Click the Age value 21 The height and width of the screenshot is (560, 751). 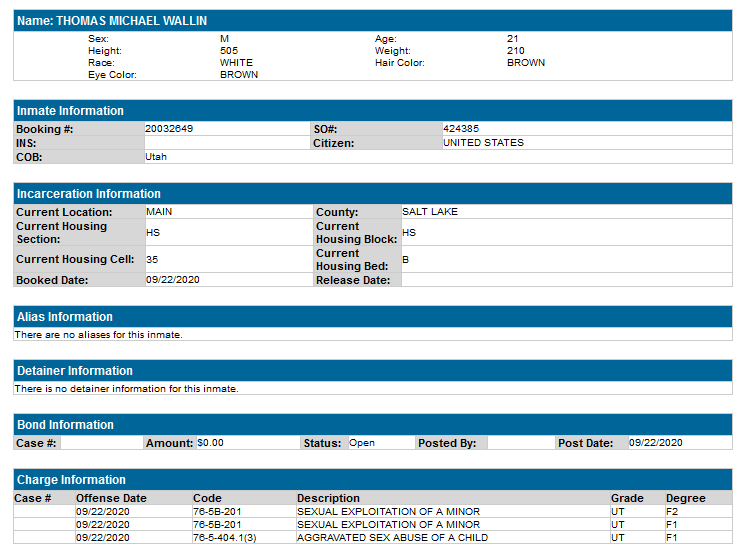coord(512,39)
